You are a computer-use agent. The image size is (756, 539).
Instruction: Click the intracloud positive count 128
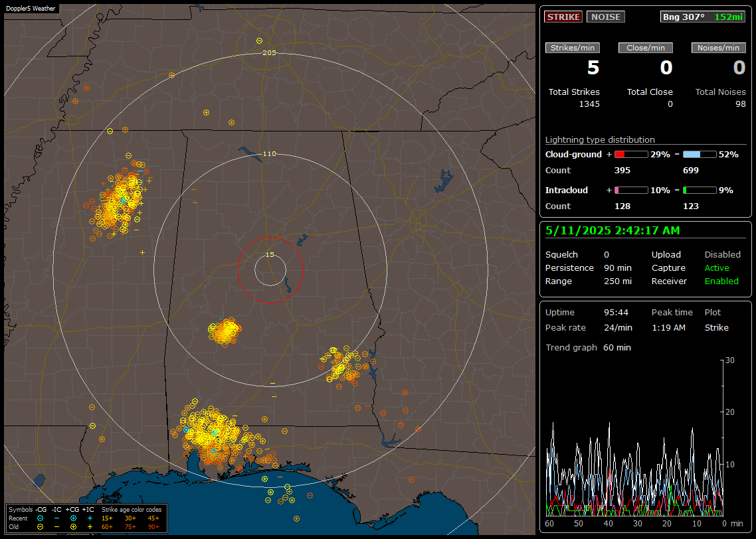622,206
